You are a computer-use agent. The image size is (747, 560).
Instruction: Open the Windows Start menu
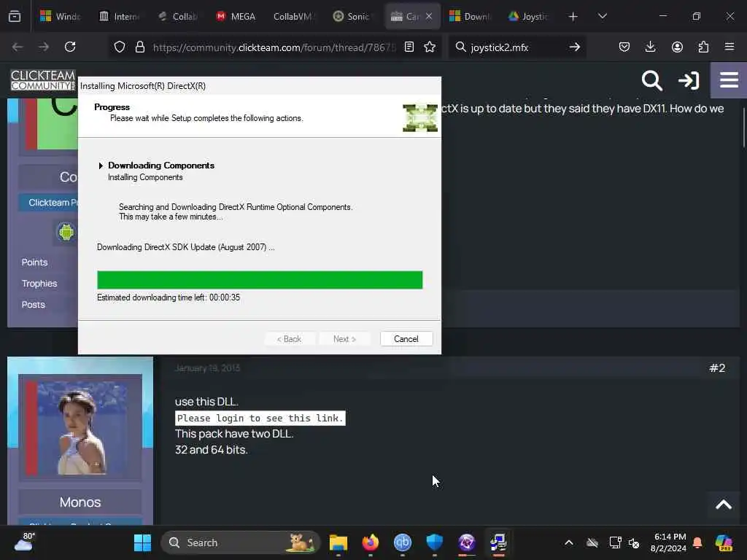point(142,542)
